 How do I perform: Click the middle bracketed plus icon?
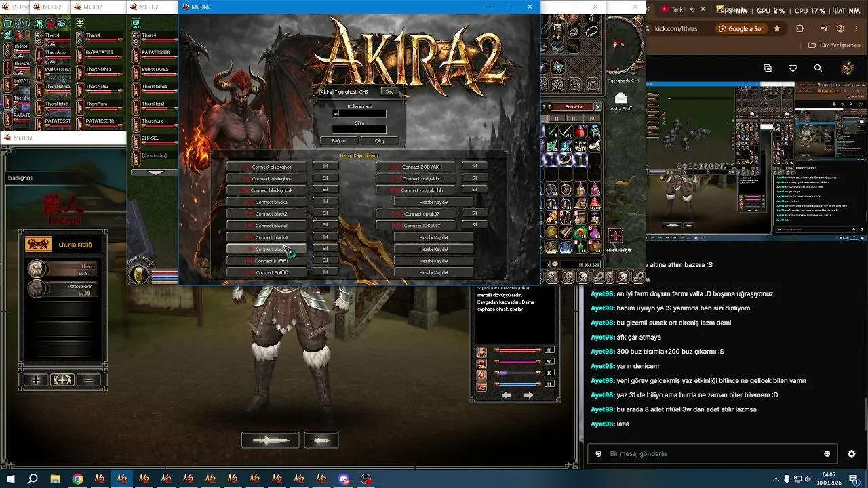pos(62,380)
